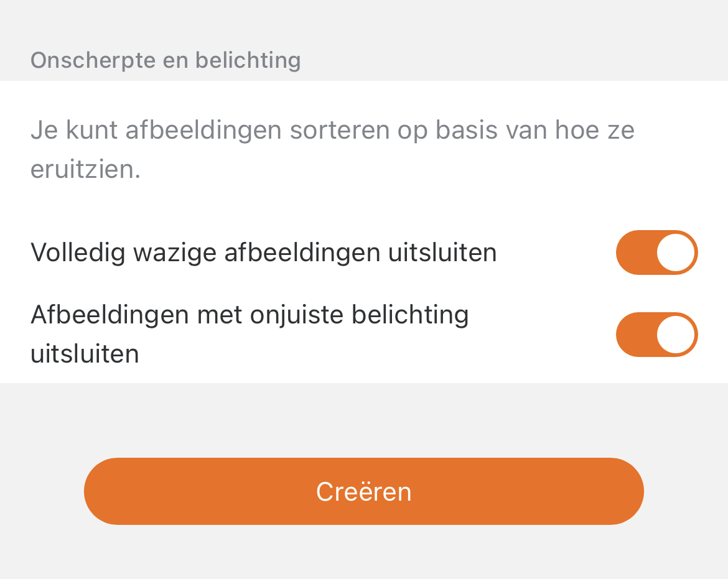Disable excluding fully blurry images
This screenshot has width=728, height=579.
(656, 252)
